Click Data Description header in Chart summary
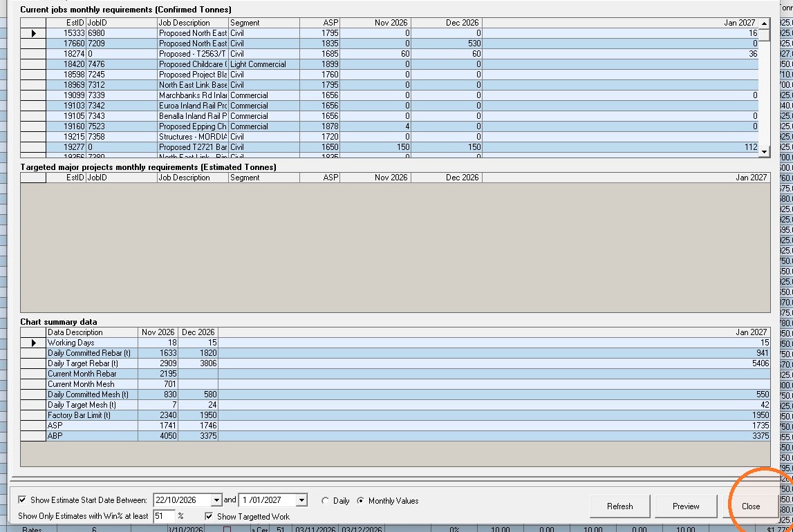Viewport: 793px width, 532px height. (92, 332)
